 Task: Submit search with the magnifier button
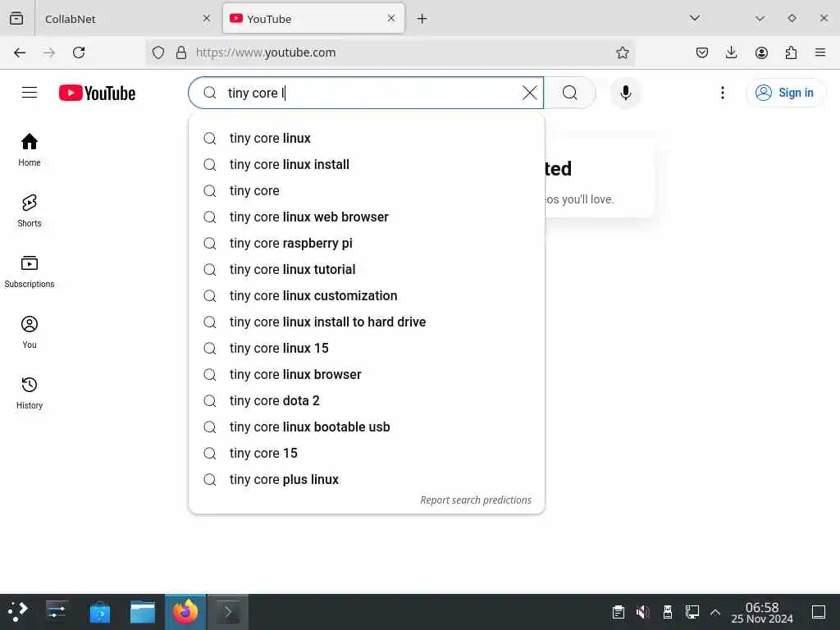570,93
